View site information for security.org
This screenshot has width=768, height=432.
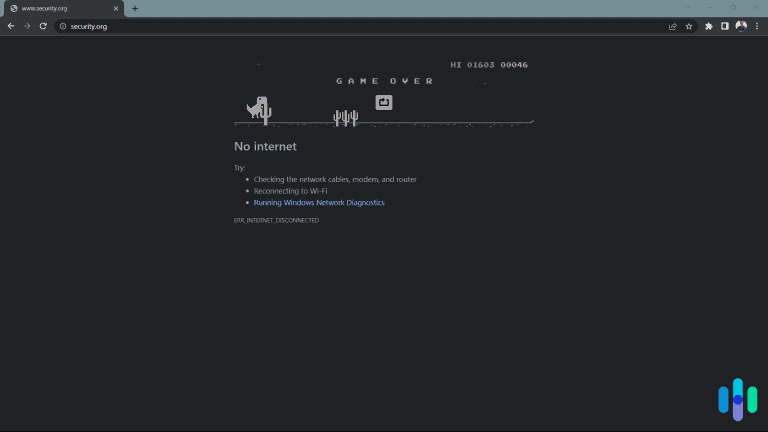point(62,26)
